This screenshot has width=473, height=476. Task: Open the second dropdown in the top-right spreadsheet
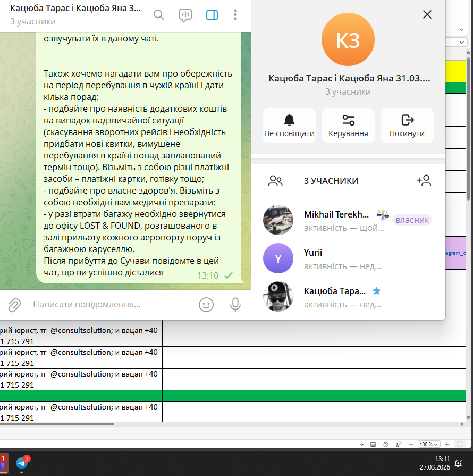461,42
